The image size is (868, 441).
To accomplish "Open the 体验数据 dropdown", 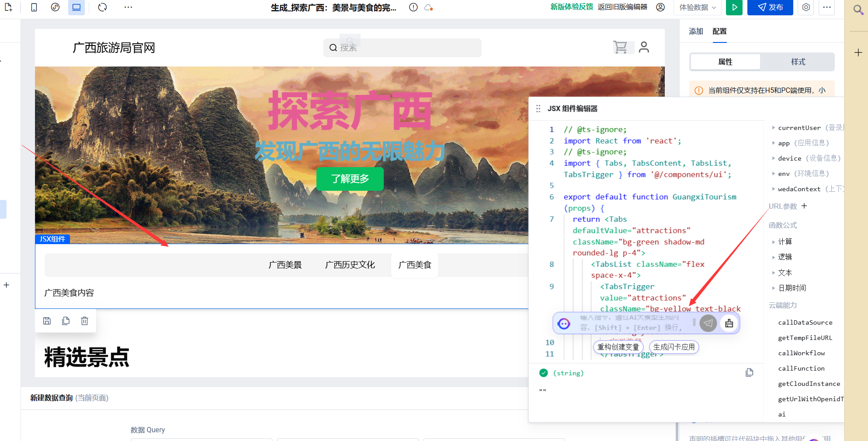I will tap(698, 7).
